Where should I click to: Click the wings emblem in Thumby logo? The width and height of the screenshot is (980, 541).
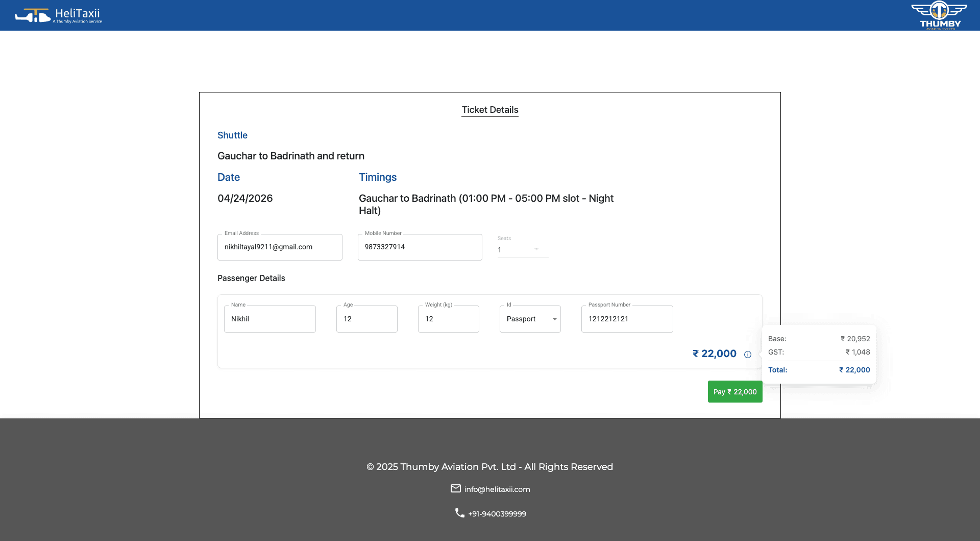939,9
